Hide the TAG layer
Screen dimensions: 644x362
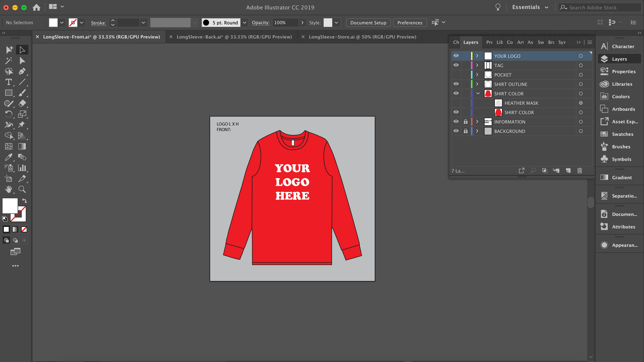coord(456,65)
